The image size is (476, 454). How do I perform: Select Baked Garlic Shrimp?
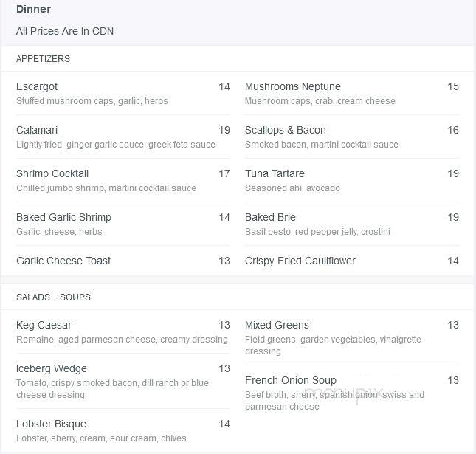[x=123, y=224]
